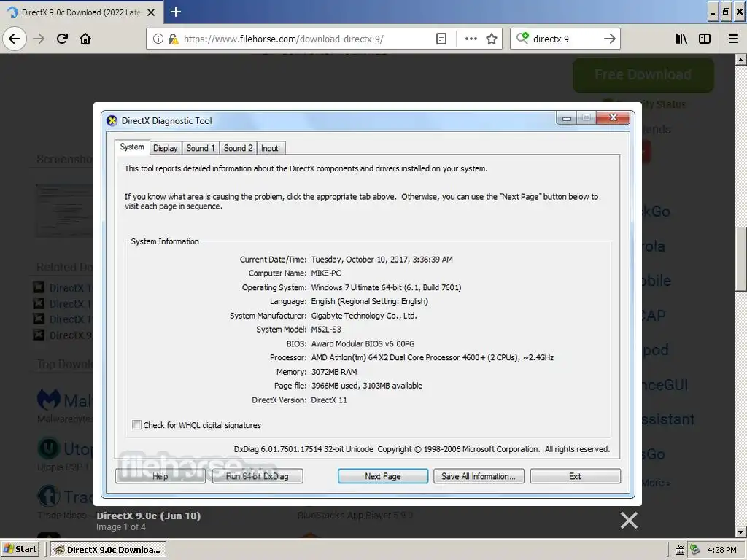
Task: Click the computer name value MIKE-PC
Action: (326, 273)
